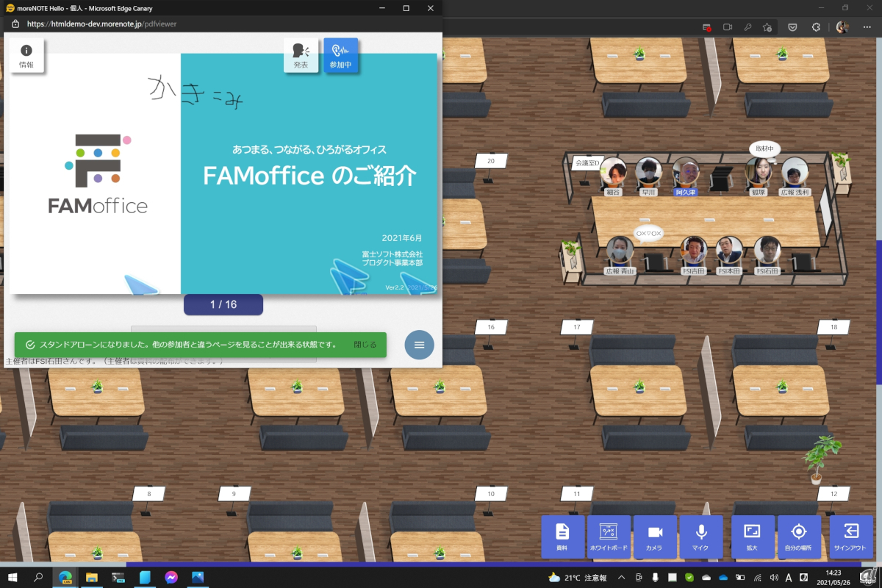Screen dimensions: 882x588
Task: Open the round hamburger menu in viewer
Action: 419,345
